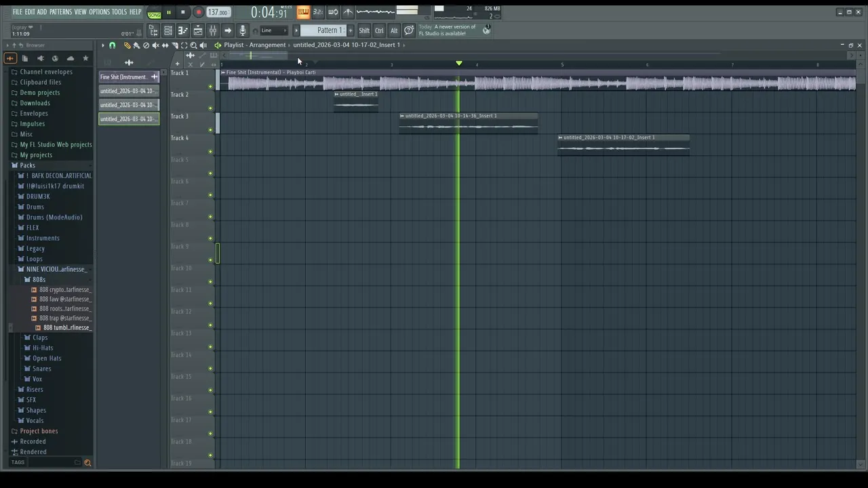The height and width of the screenshot is (488, 868).
Task: Mute Track 3 with its green dot
Action: click(210, 130)
